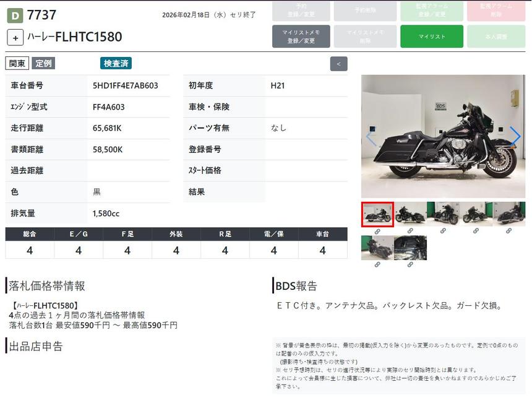Viewport: 532px width, 413px height.
Task: Show next photo with right carousel arrow
Action: tap(515, 136)
